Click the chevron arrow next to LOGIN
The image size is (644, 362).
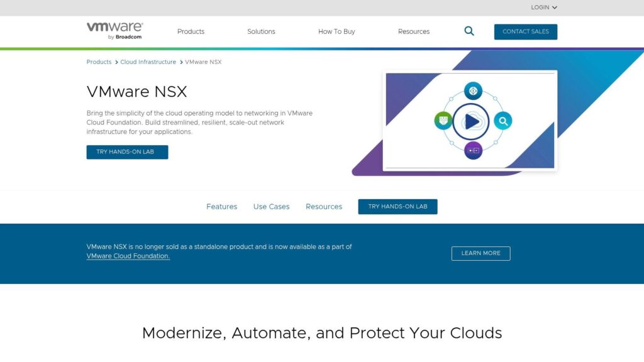[x=555, y=8]
